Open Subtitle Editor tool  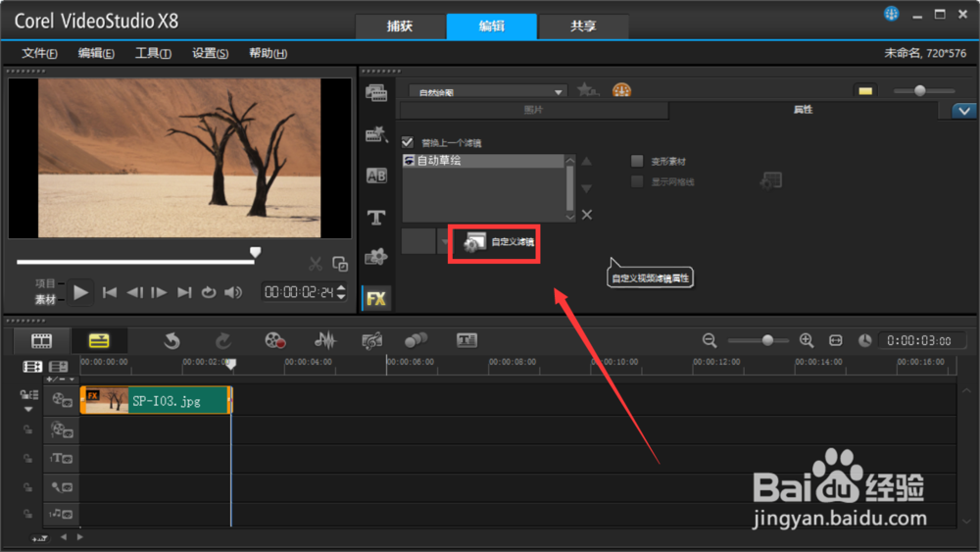(466, 340)
